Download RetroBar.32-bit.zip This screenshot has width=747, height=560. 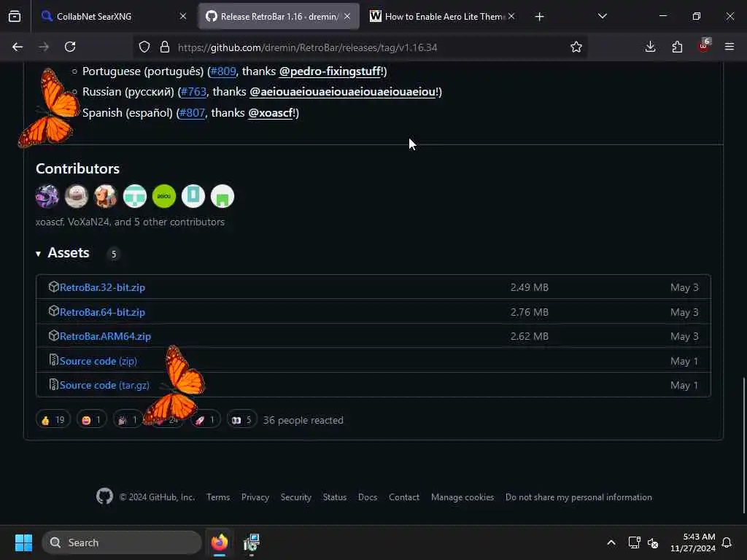click(102, 287)
